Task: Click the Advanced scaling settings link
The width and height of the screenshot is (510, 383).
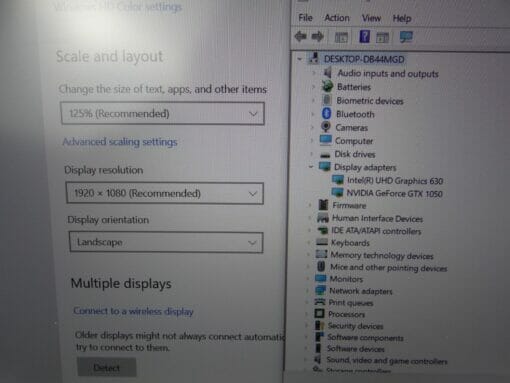Action: point(120,142)
